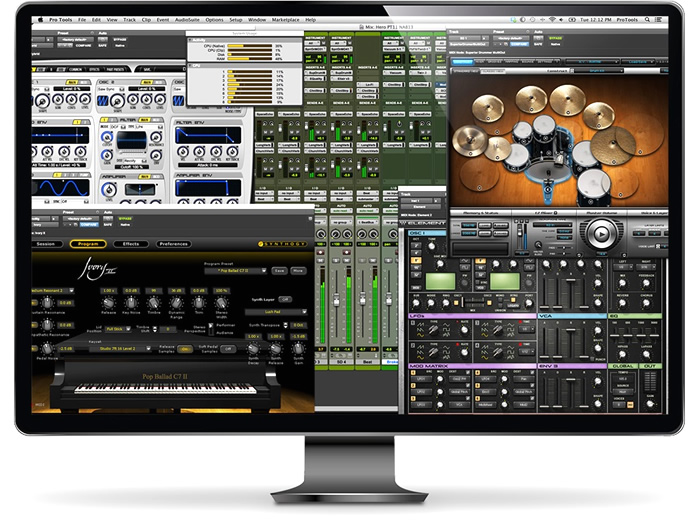
Task: Open Notification Center list icon
Action: pos(658,20)
